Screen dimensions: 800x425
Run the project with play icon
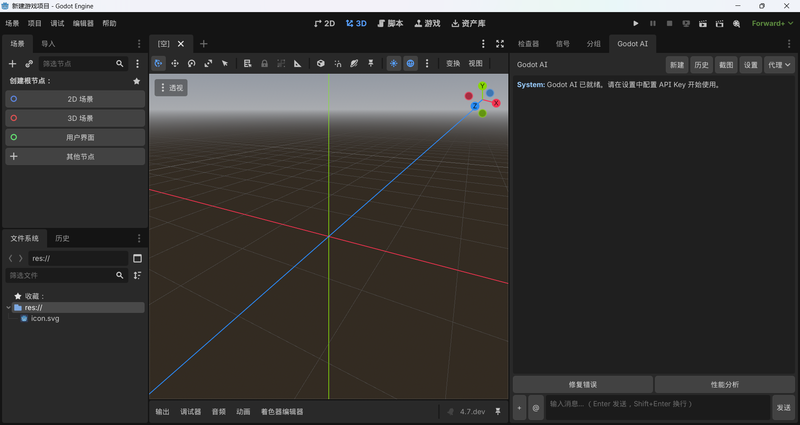pos(636,23)
